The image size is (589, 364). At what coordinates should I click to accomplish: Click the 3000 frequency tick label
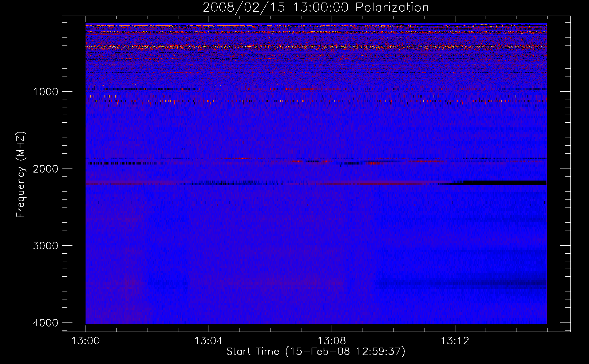[46, 246]
